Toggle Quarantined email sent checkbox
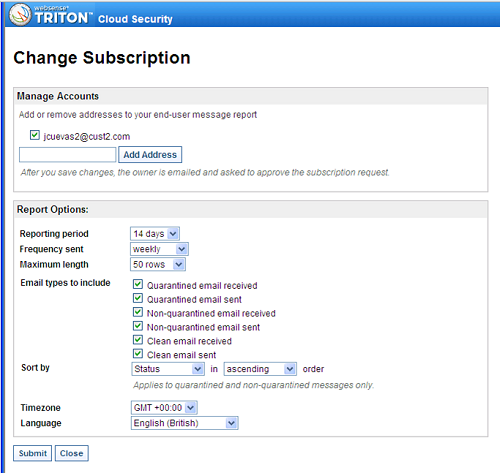 click(138, 298)
